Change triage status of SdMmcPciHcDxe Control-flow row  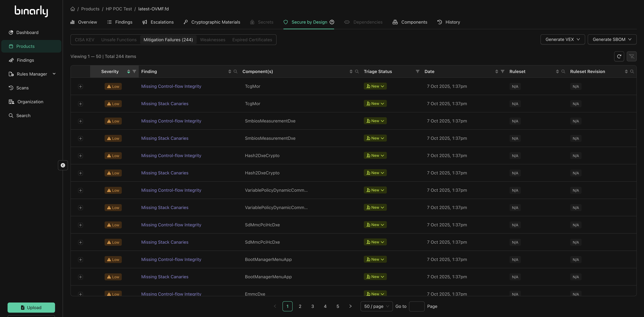[375, 225]
